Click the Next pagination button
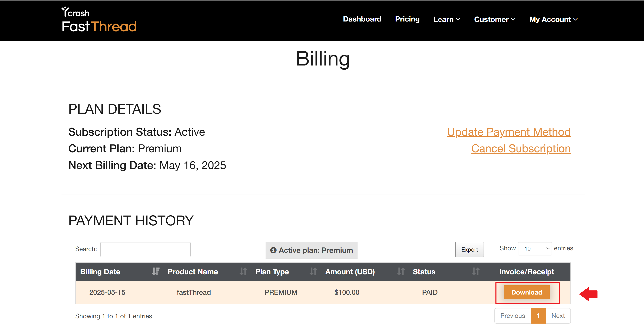 558,316
